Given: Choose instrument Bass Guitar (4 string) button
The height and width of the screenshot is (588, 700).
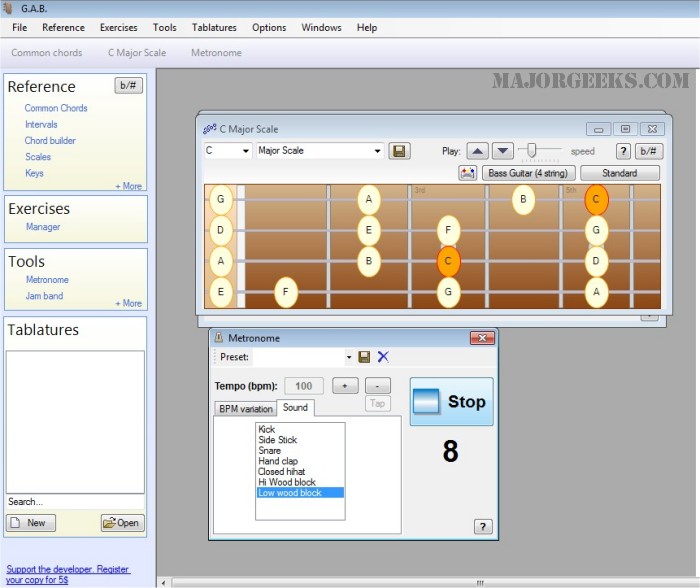Looking at the screenshot, I should pyautogui.click(x=528, y=173).
